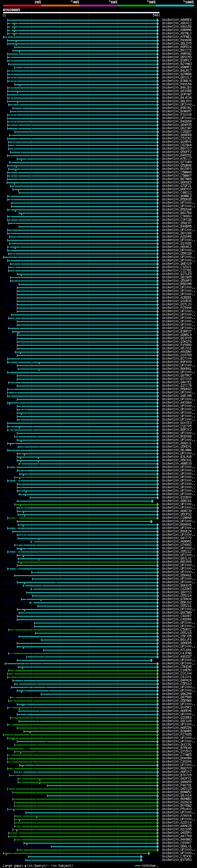
Task: Open the UniRef100_Q8L8Y0 hit
Action: point(177,101)
